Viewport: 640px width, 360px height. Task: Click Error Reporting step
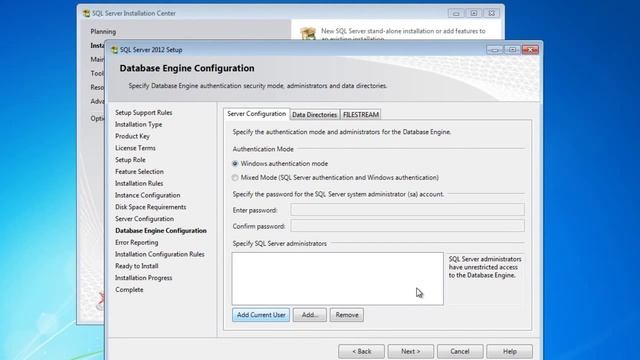click(136, 243)
